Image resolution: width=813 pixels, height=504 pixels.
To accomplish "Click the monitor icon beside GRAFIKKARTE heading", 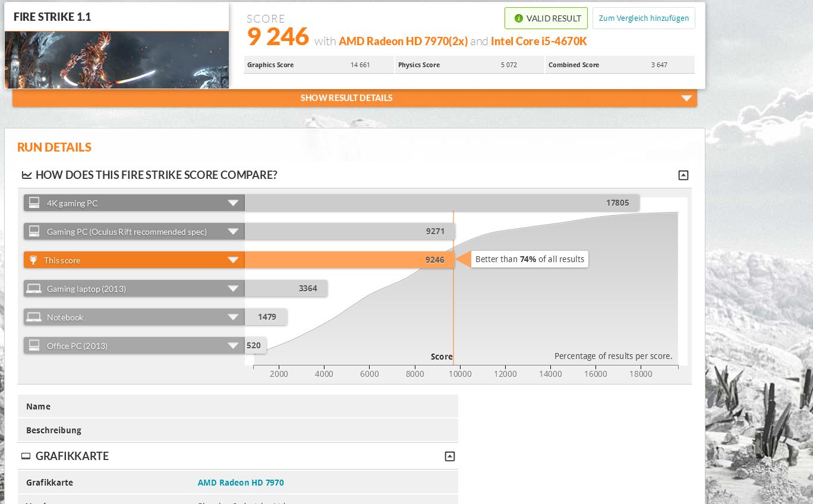I will point(26,456).
